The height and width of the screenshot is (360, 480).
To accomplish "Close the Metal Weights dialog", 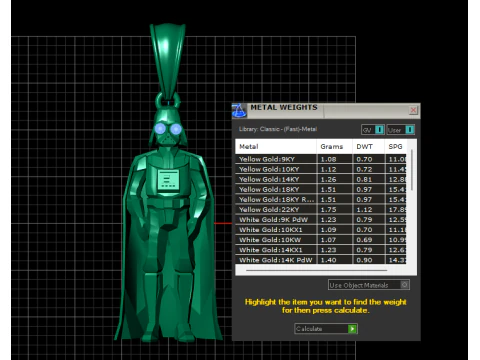I will (413, 110).
